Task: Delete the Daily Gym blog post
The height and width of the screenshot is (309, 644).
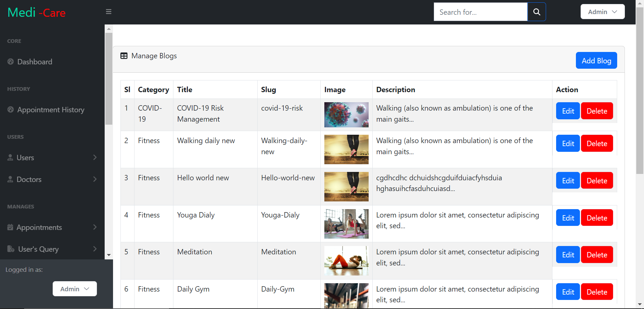Action: click(x=597, y=292)
